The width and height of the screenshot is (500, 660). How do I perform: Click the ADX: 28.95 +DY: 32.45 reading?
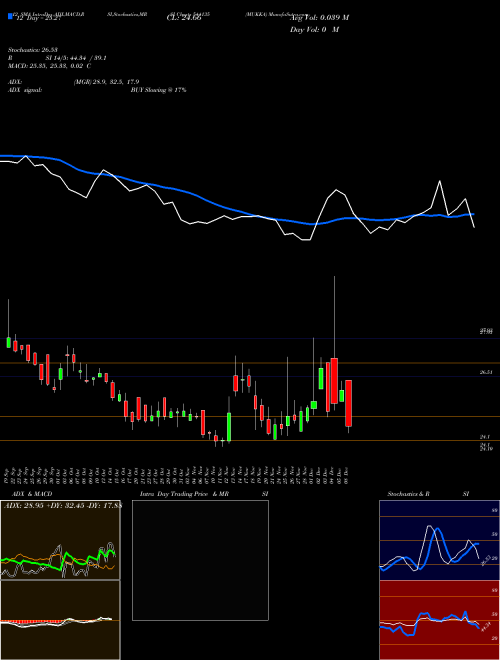point(62,505)
